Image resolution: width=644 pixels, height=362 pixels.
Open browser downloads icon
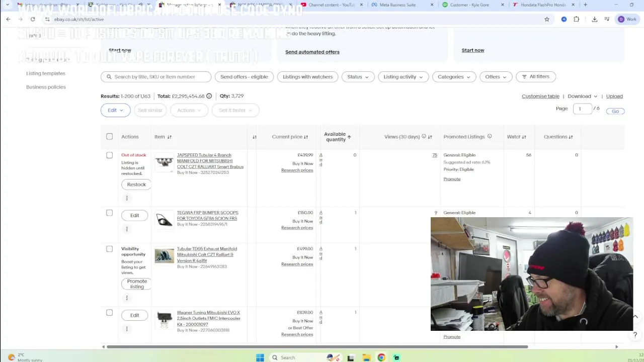594,19
